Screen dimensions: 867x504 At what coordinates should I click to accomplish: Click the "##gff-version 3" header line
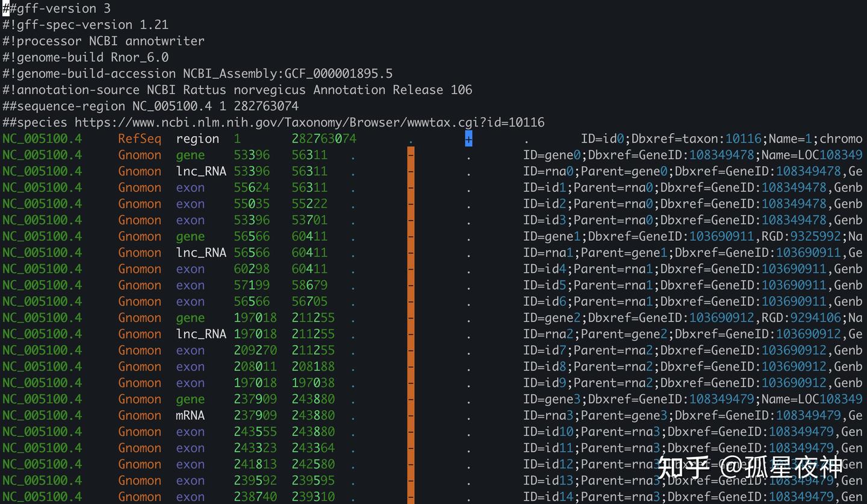[x=57, y=8]
